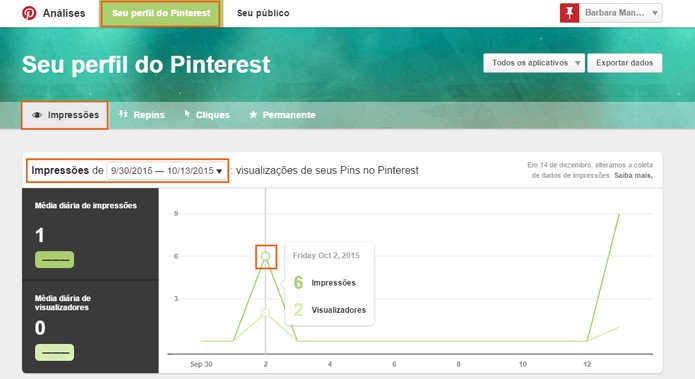The image size is (695, 379).
Task: Click the pin icon beside Repins
Action: 123,114
